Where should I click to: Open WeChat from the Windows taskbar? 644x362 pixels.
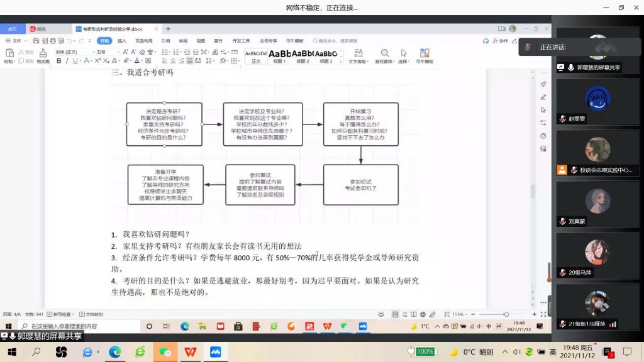tap(164, 352)
